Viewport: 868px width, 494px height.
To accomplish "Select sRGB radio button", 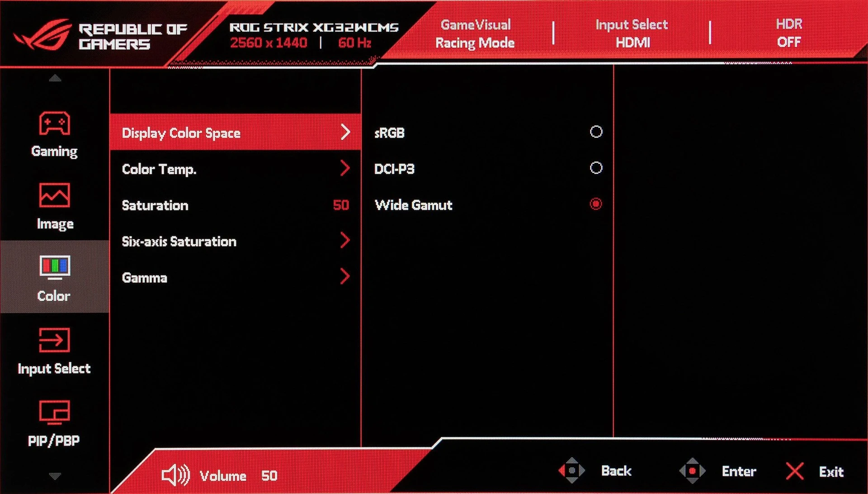I will 596,132.
